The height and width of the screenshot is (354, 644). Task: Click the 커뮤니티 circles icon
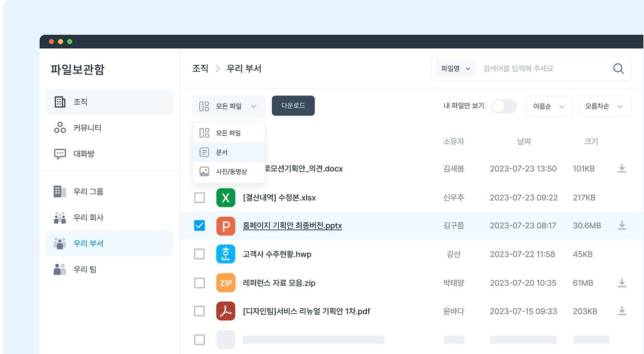(60, 128)
